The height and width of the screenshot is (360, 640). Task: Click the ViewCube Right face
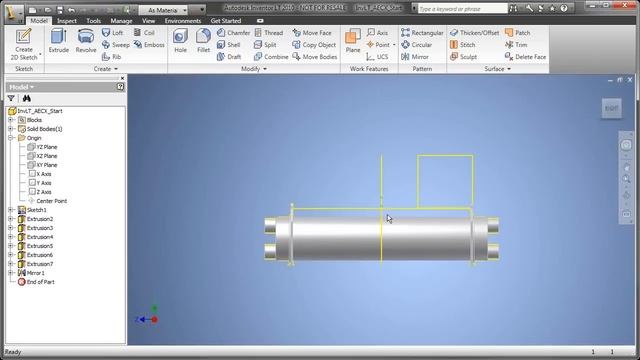click(x=611, y=108)
